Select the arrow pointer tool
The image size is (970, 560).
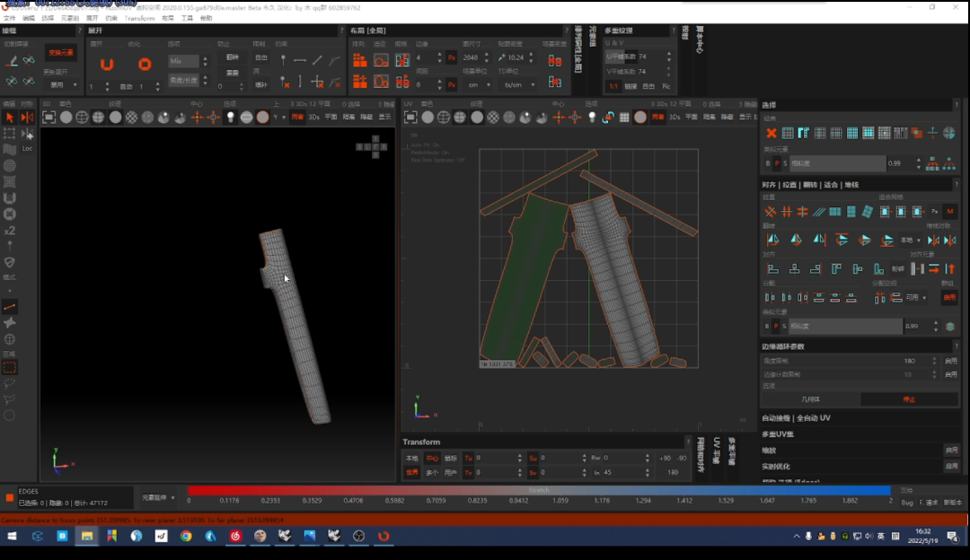9,118
